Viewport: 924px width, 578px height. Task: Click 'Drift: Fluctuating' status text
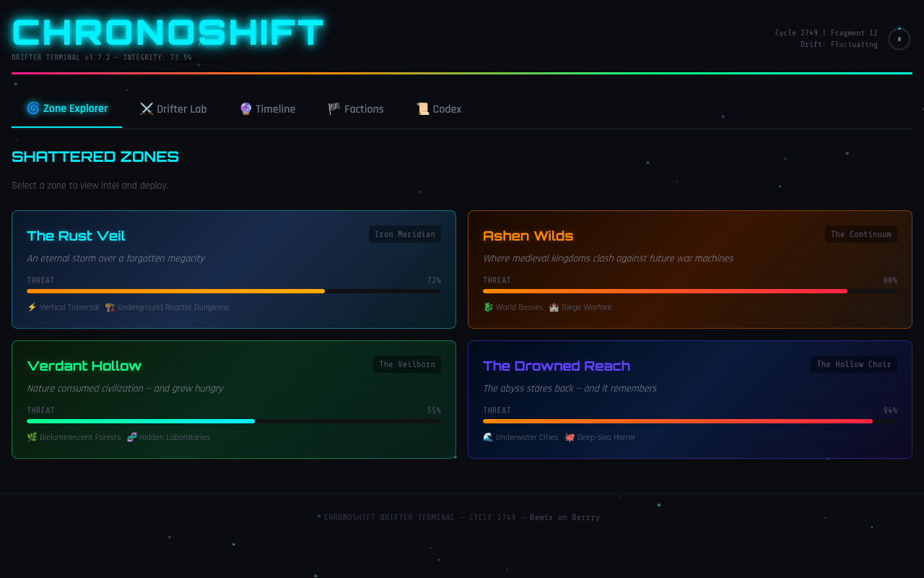(x=839, y=45)
